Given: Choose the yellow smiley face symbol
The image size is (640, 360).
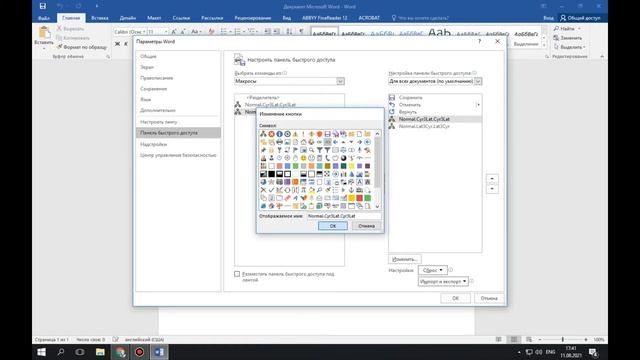Looking at the screenshot, I should pos(303,158).
